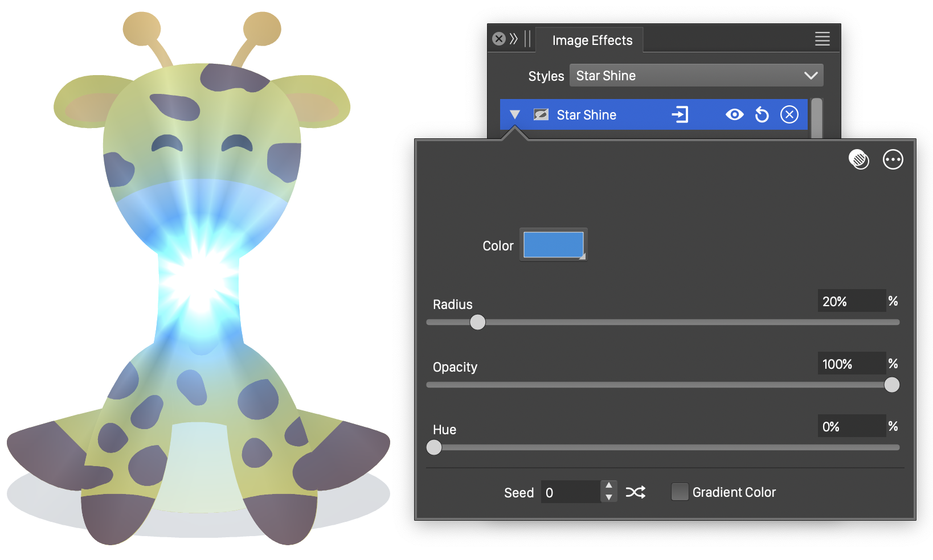Click the striped circle blend icon

click(x=859, y=160)
